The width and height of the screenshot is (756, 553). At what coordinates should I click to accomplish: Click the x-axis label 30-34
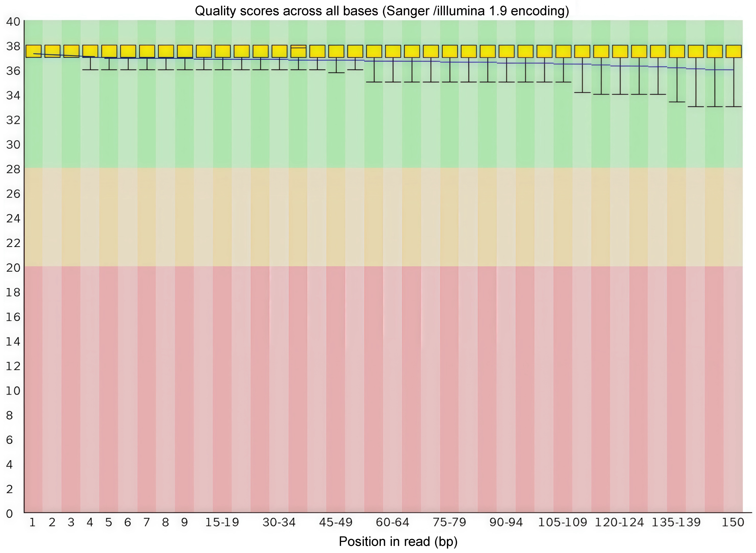tap(279, 522)
